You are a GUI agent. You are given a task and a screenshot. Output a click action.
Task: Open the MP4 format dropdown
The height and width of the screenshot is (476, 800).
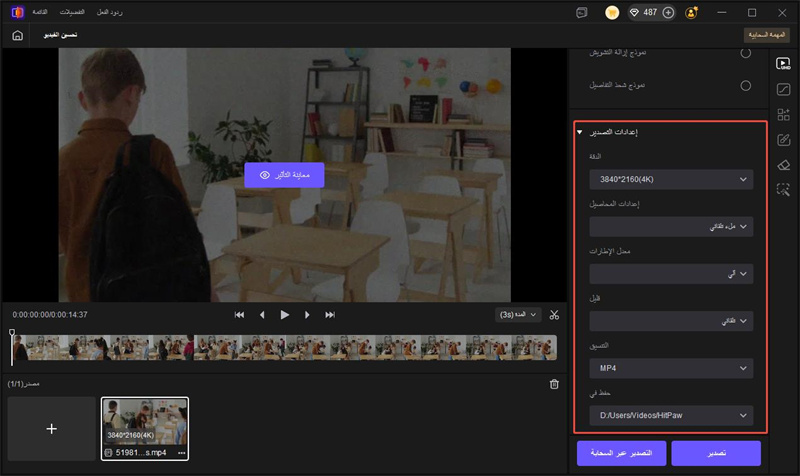click(670, 368)
